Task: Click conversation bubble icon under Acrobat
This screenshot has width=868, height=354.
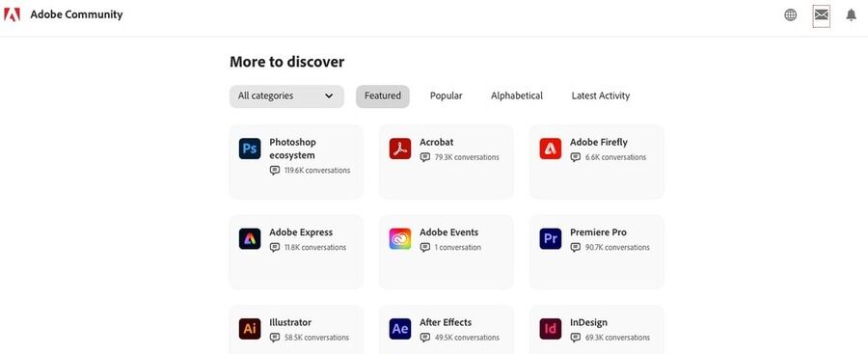Action: 425,157
